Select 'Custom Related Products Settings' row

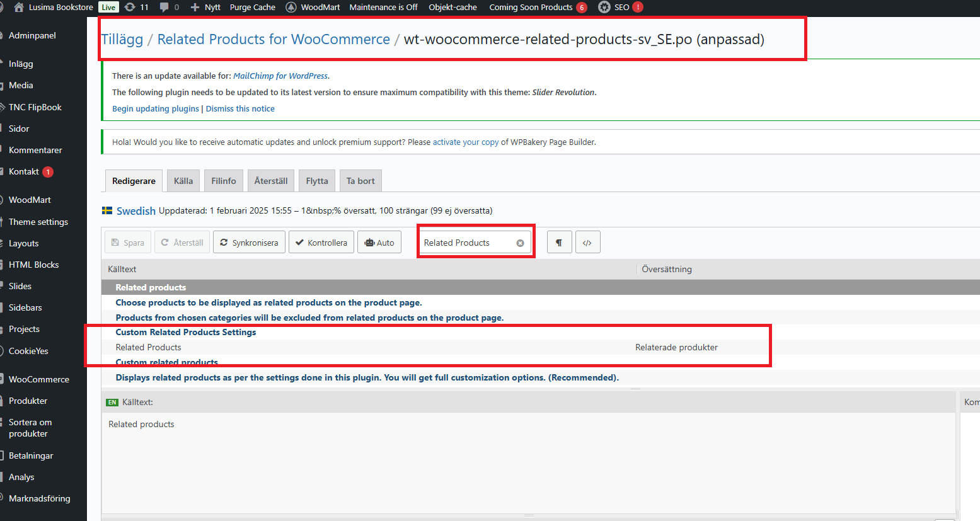tap(541, 332)
